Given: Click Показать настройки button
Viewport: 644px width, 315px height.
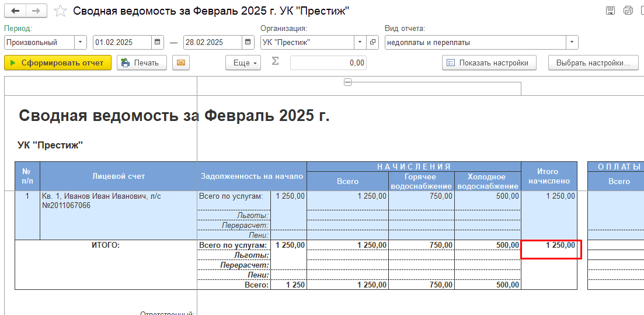Looking at the screenshot, I should [x=489, y=63].
